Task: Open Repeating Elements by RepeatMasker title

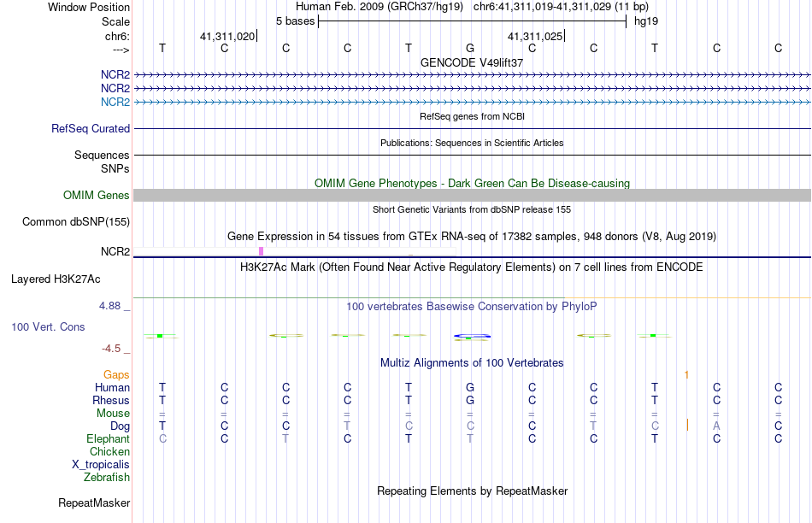Action: pos(472,491)
